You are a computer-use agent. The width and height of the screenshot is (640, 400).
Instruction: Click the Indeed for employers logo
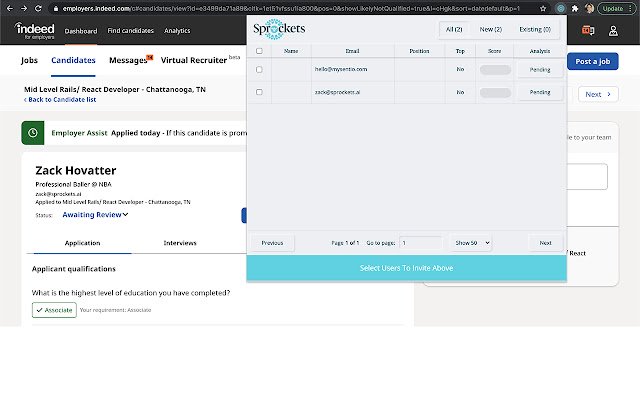[35, 31]
